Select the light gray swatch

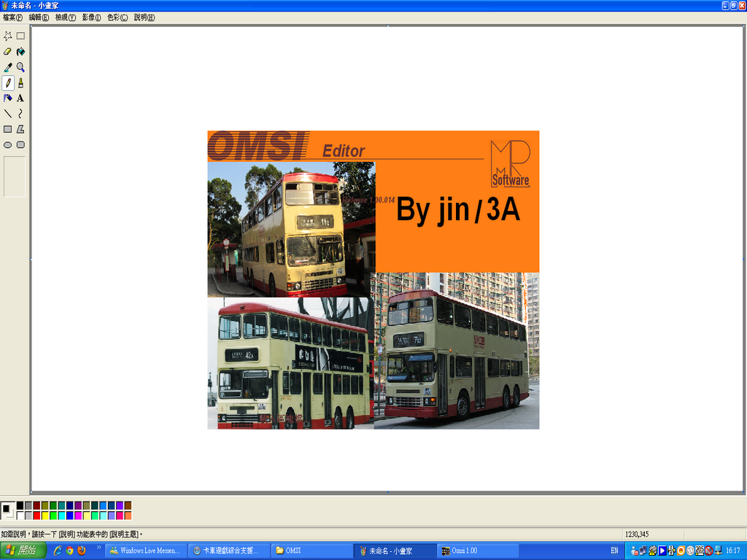28,516
